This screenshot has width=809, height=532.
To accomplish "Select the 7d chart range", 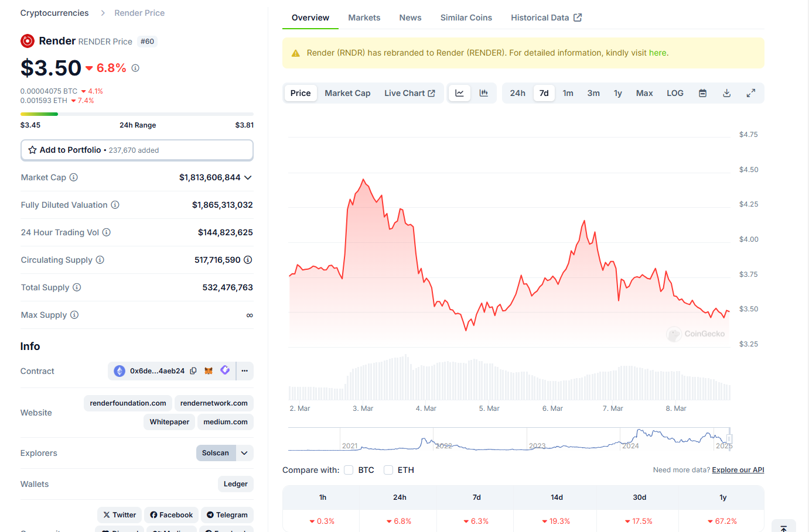I will pos(544,93).
